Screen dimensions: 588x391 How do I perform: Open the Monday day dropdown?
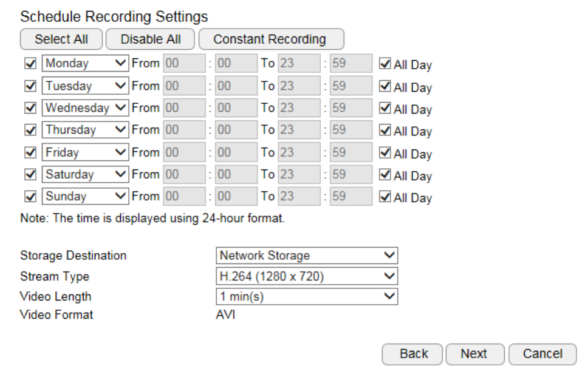[86, 64]
